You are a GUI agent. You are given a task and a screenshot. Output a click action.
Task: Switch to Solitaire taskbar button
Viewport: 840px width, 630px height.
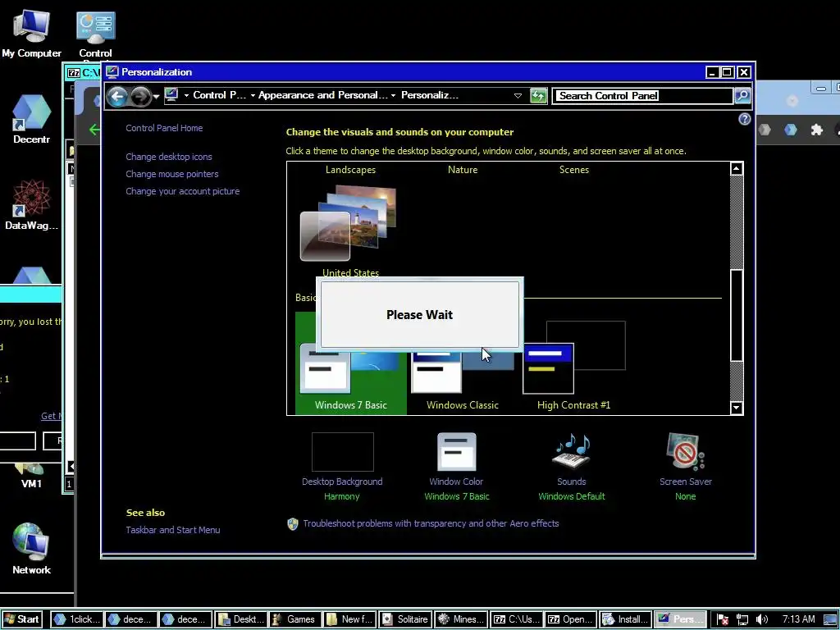[405, 619]
